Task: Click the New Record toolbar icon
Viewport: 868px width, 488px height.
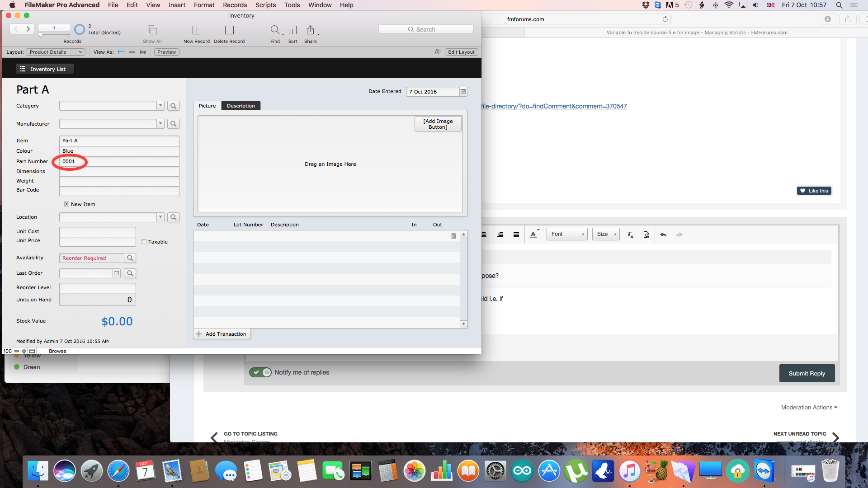Action: point(197,30)
